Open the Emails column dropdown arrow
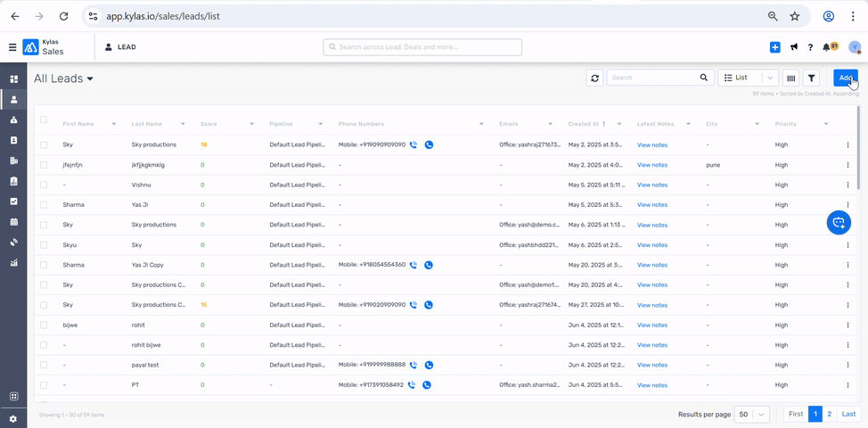The image size is (868, 428). pyautogui.click(x=550, y=124)
